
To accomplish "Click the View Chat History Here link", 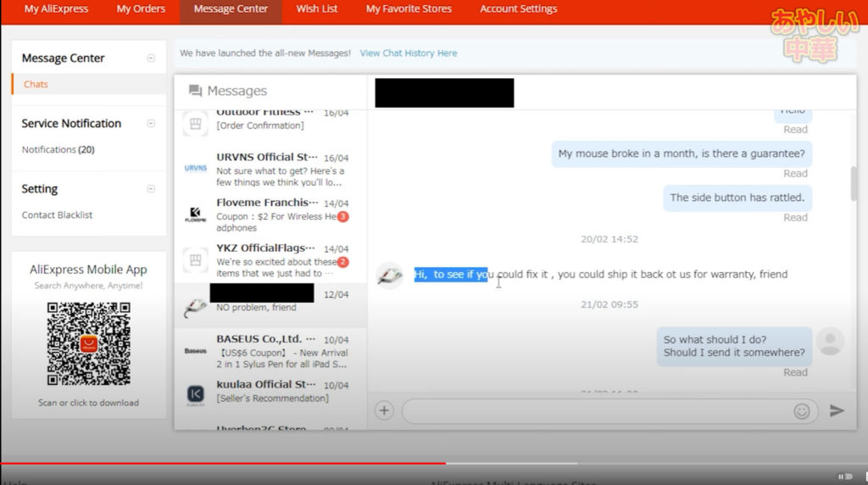I will [x=408, y=53].
